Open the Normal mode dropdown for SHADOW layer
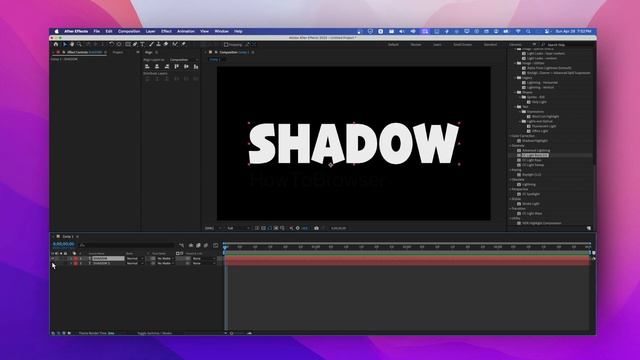Viewport: 640px width, 360px height. 135,258
